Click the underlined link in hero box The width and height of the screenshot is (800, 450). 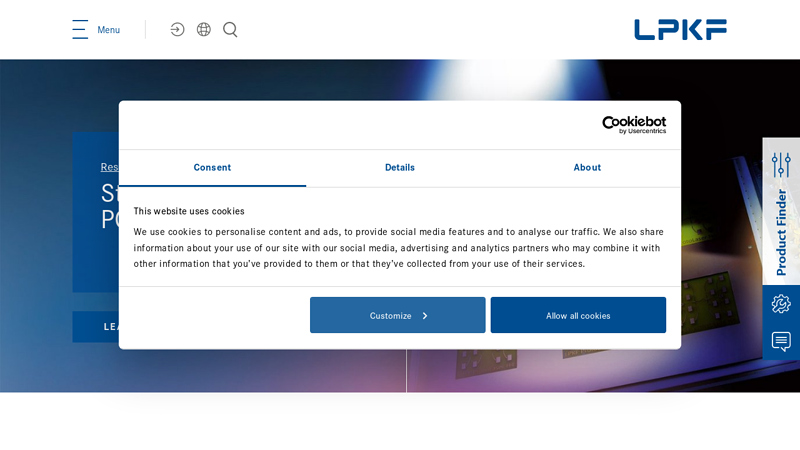(109, 167)
